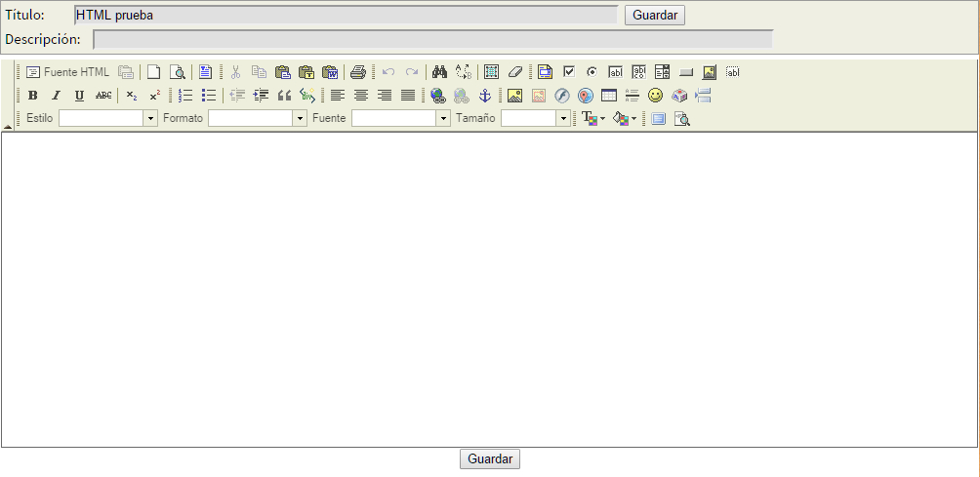Remove formatting with the eraser icon
The width and height of the screenshot is (980, 477).
[x=515, y=72]
